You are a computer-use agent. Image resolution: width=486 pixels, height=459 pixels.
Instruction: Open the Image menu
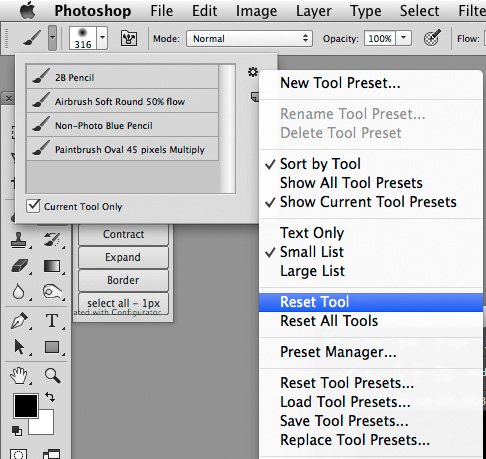point(256,11)
